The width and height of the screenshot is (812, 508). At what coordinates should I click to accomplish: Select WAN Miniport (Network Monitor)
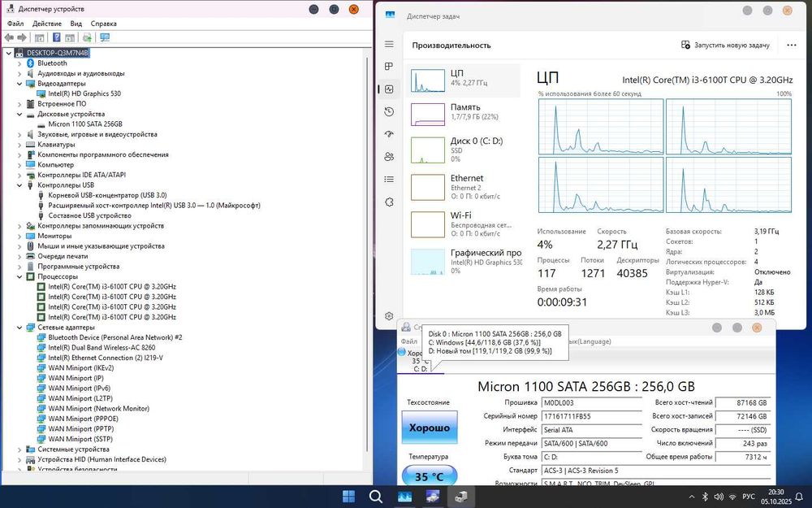[98, 409]
